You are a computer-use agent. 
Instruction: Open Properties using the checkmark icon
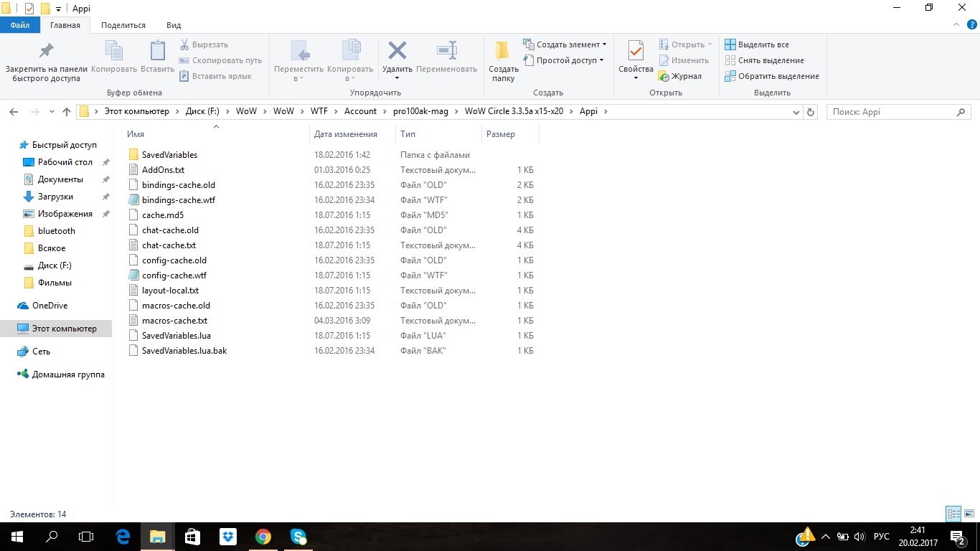tap(635, 51)
